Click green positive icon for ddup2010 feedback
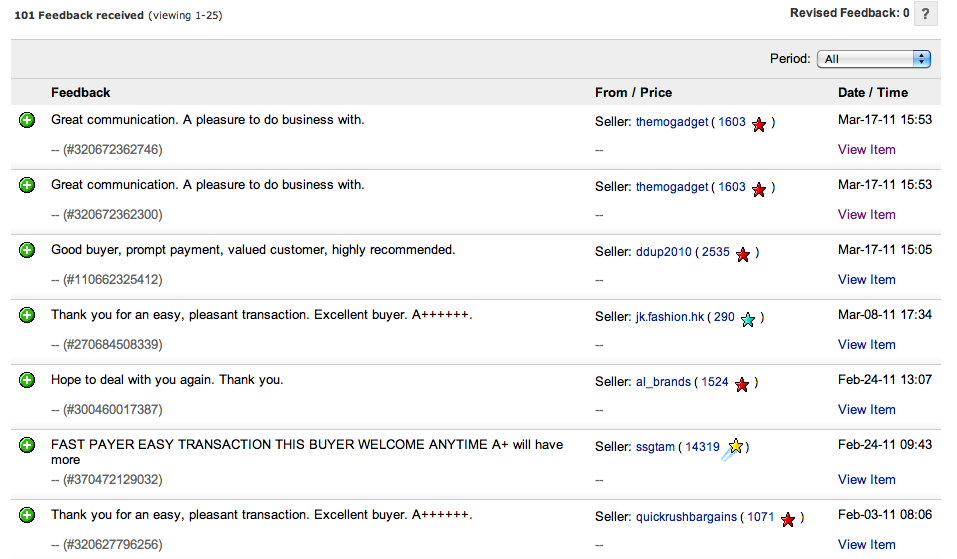The image size is (957, 559). tap(28, 250)
